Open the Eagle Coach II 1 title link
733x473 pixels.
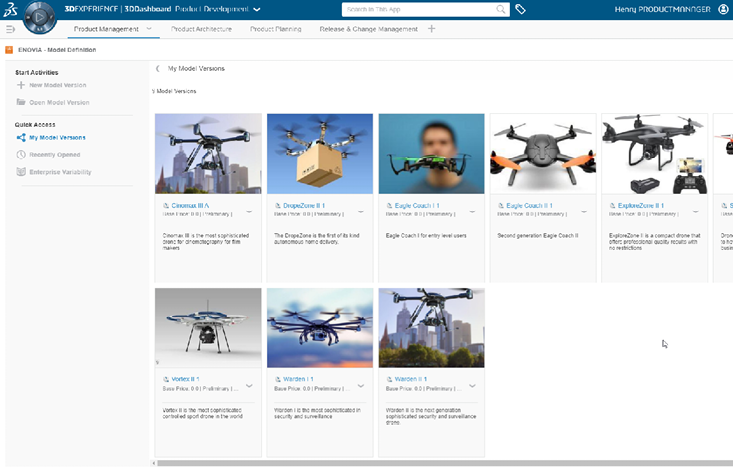pos(529,206)
